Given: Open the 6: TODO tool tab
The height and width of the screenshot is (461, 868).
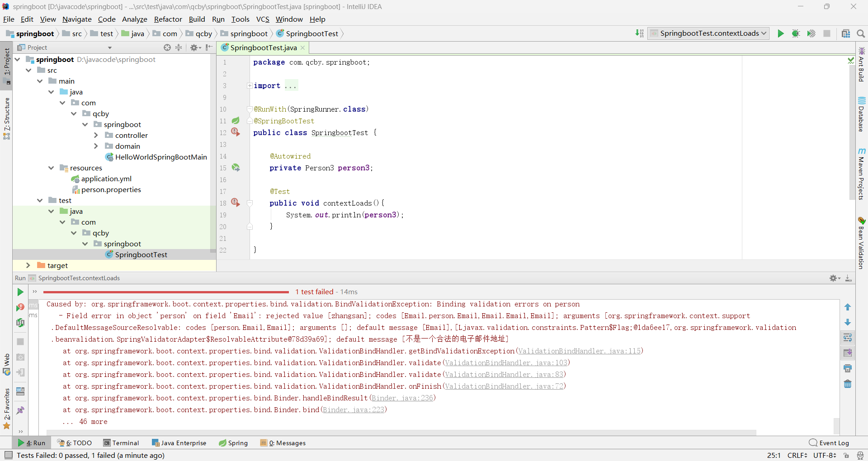Looking at the screenshot, I should tap(75, 443).
